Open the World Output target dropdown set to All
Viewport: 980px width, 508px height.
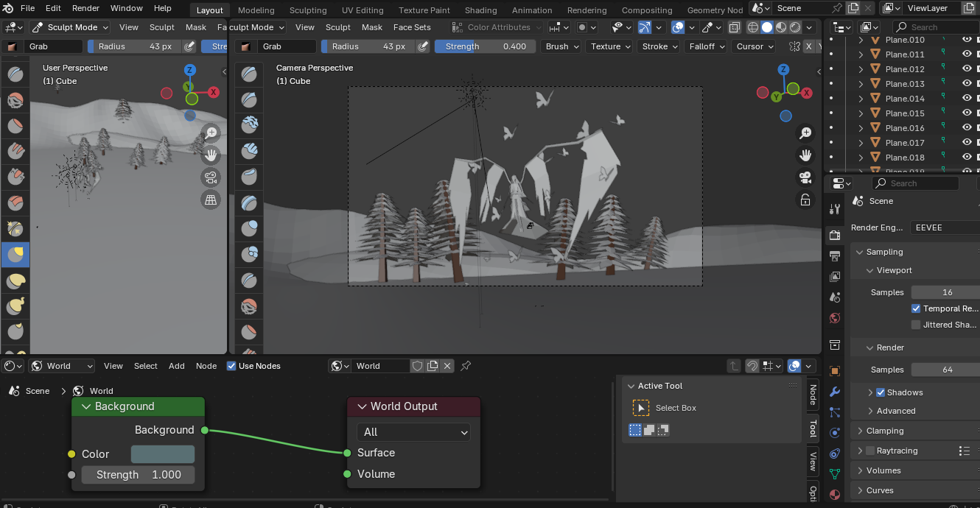(413, 432)
